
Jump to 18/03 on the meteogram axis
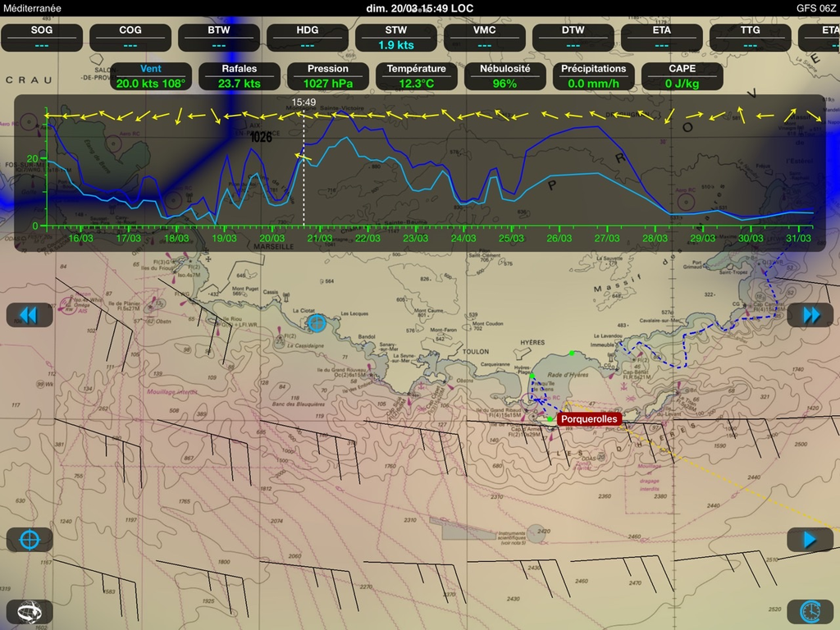[x=177, y=238]
